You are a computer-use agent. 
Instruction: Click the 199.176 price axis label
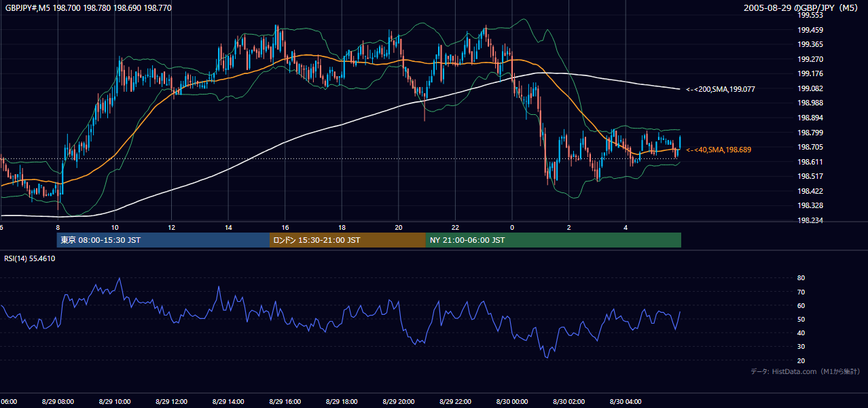click(810, 74)
